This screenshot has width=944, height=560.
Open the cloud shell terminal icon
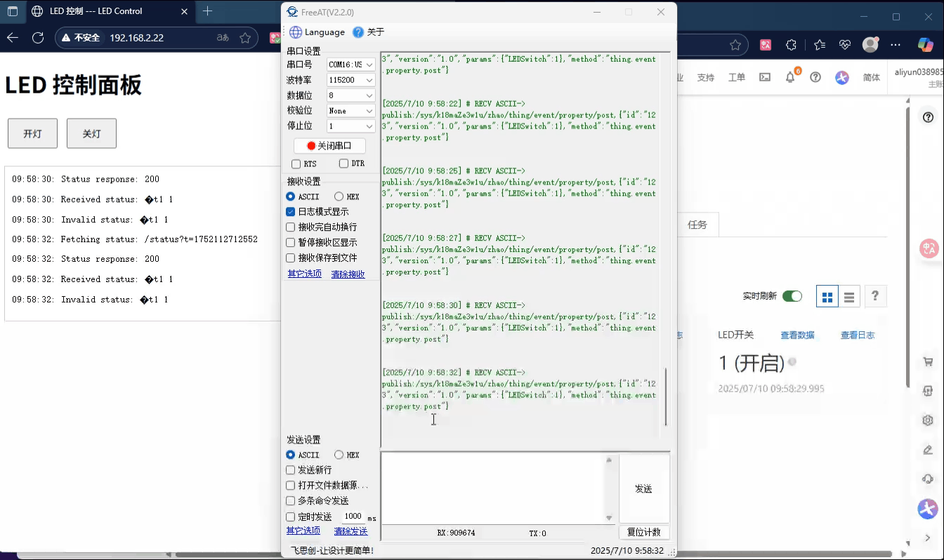[x=765, y=77]
